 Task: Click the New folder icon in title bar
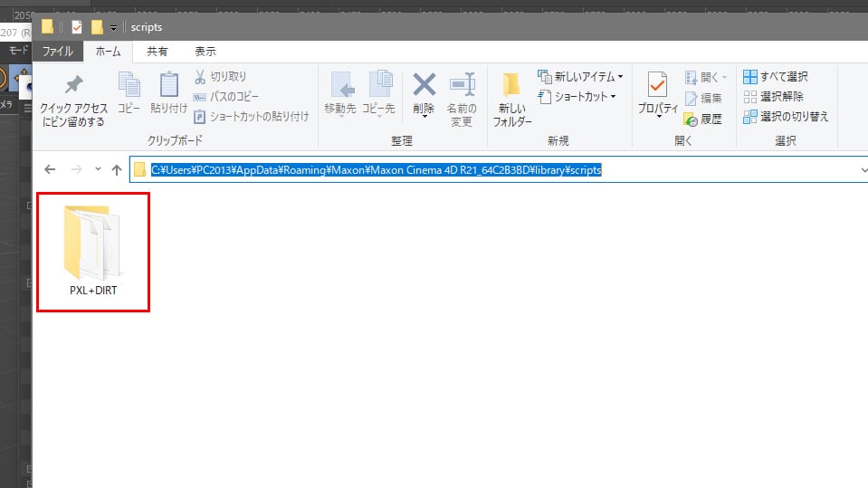[x=97, y=27]
